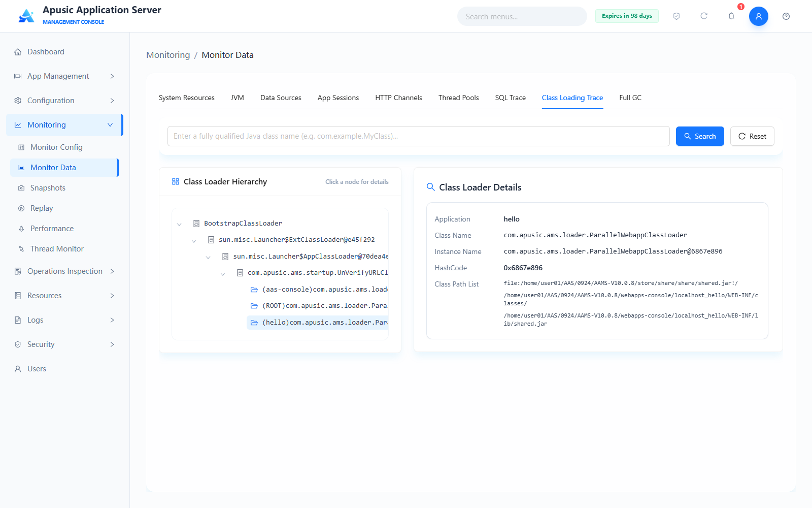The width and height of the screenshot is (812, 508).
Task: Select the (hello) class loader node
Action: coord(318,323)
